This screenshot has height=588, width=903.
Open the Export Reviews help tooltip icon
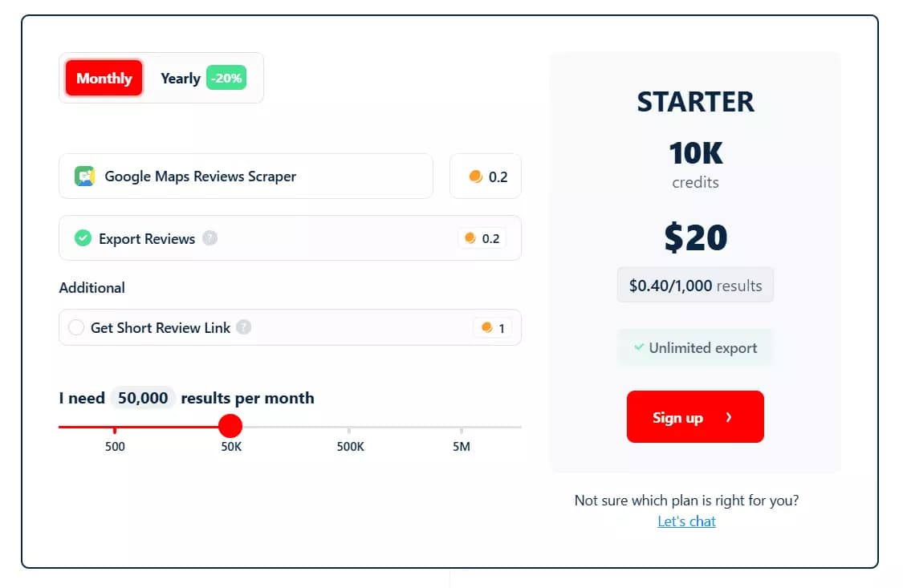(x=209, y=238)
